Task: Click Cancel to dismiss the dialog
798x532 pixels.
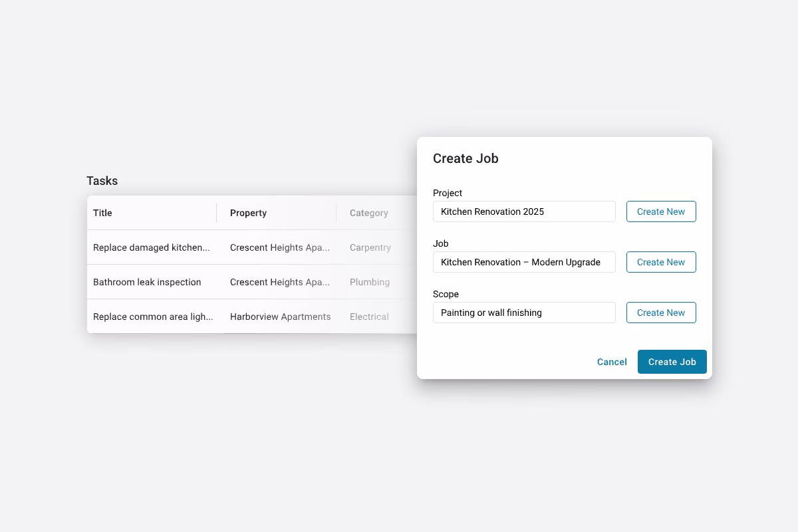Action: [x=612, y=362]
